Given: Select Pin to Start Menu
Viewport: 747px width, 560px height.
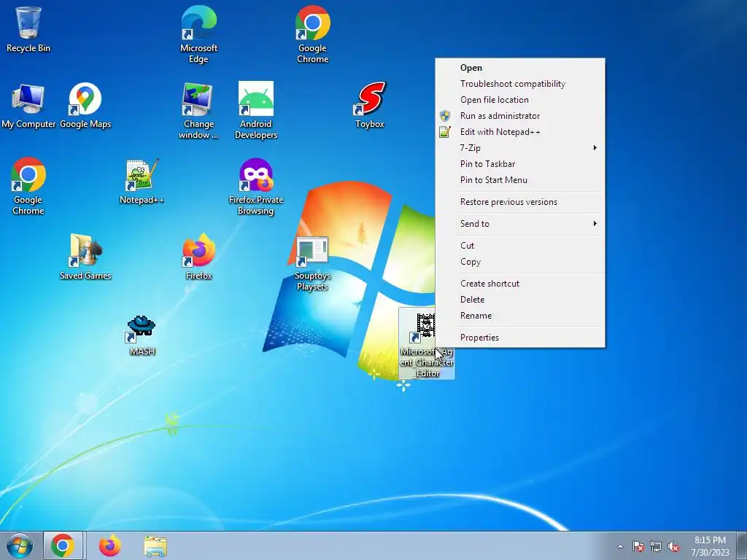Looking at the screenshot, I should 520,180.
